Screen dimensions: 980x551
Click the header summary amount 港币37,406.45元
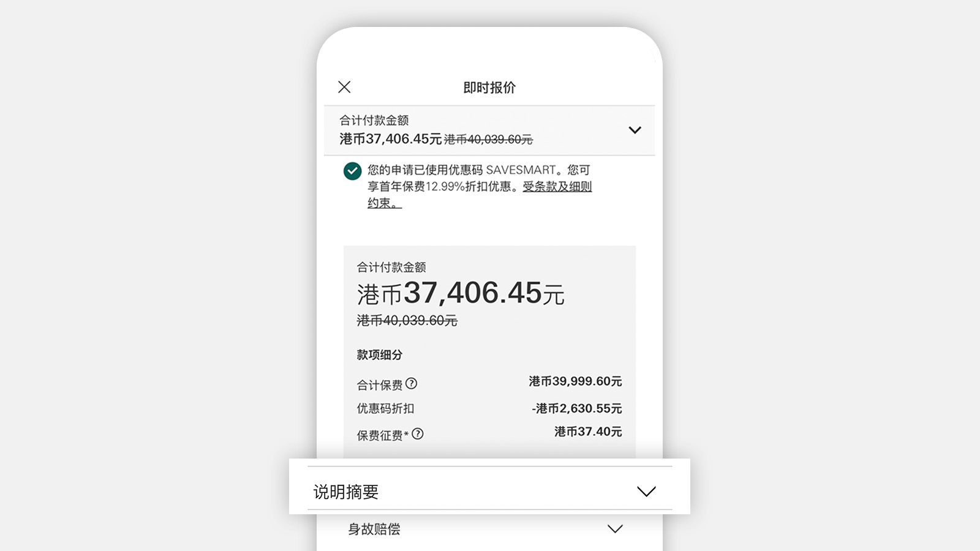tap(391, 139)
